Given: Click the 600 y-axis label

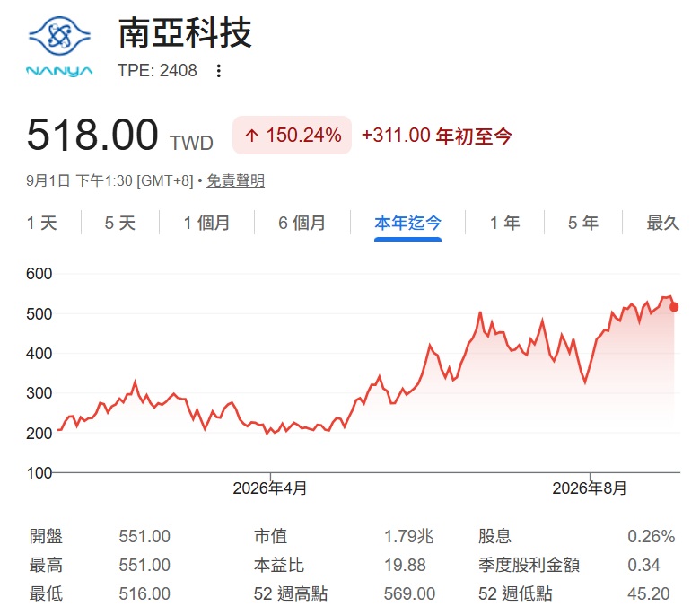Looking at the screenshot, I should click(x=39, y=274).
